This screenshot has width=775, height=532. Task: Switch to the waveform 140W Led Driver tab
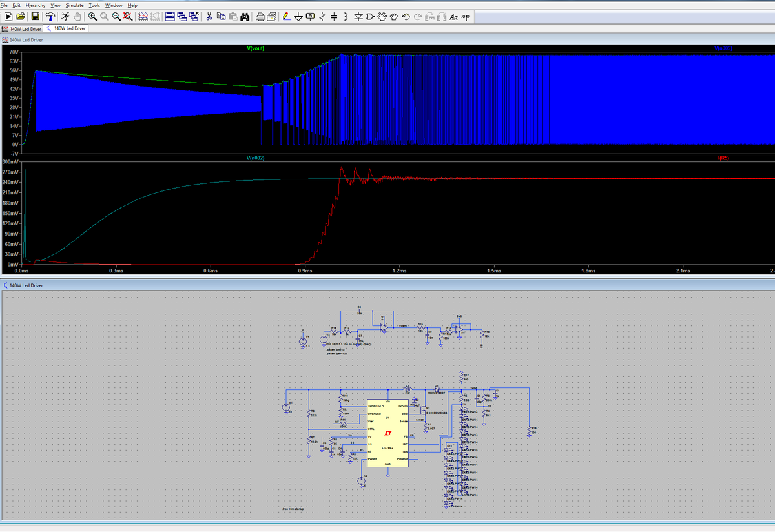click(22, 28)
